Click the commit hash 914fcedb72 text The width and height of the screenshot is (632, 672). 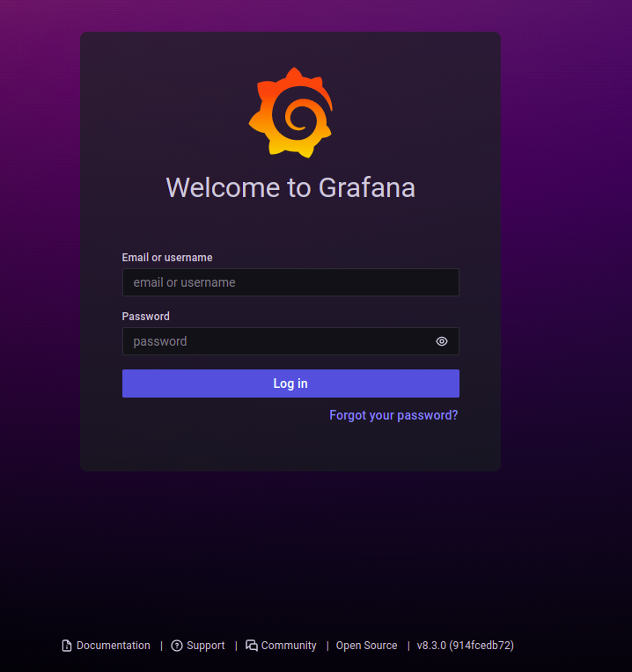481,646
